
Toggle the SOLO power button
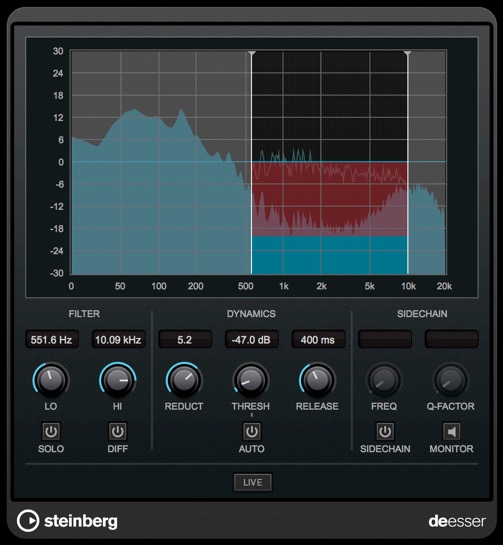51,431
